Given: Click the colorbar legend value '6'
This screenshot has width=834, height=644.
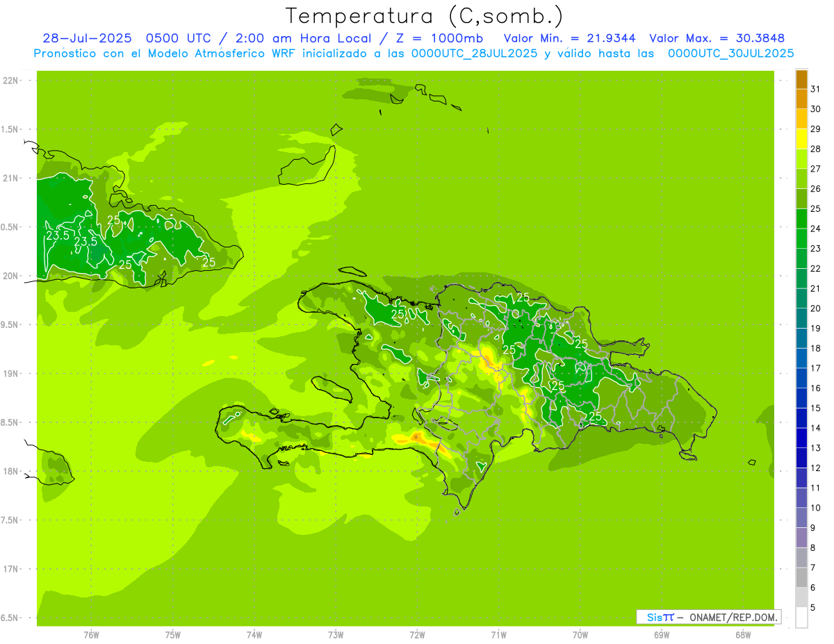Looking at the screenshot, I should (813, 587).
